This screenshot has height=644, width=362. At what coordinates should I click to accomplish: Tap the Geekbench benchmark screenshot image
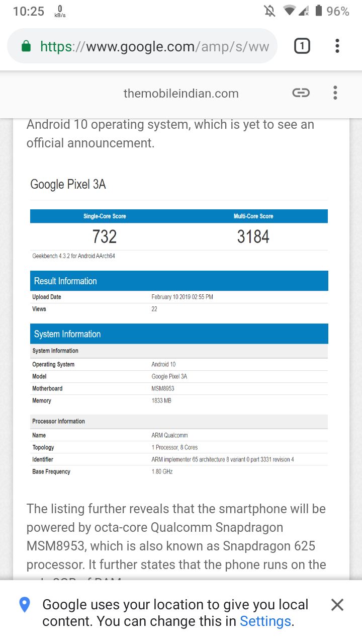coord(179,326)
